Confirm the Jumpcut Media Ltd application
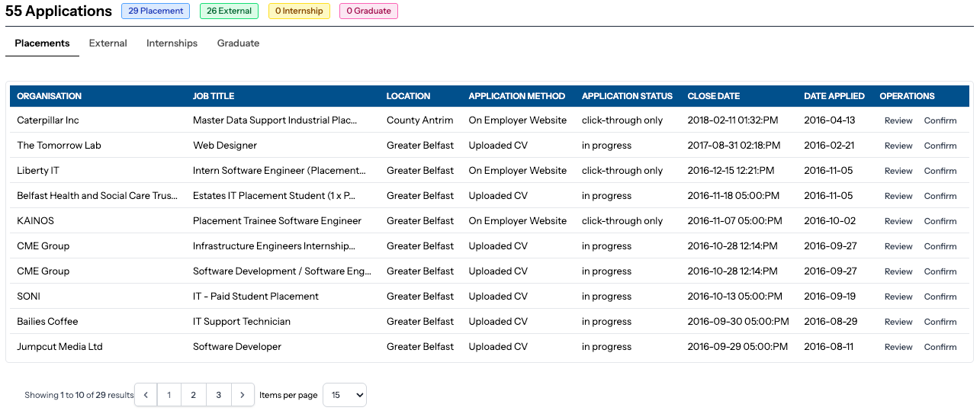Image resolution: width=980 pixels, height=414 pixels. [x=940, y=347]
